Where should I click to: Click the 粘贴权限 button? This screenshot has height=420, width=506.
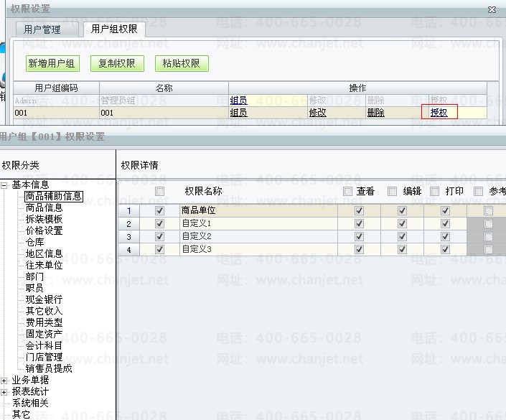point(182,63)
